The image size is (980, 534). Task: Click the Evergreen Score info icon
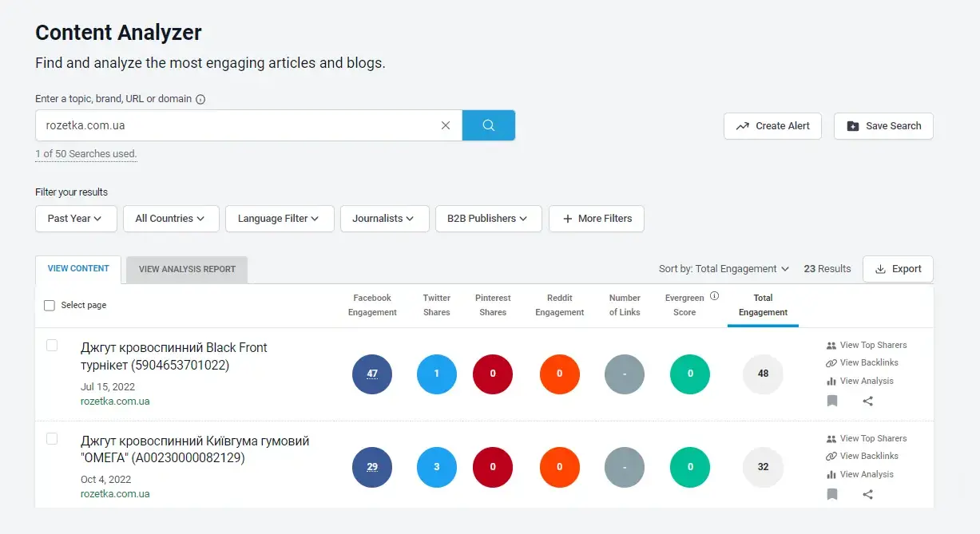pyautogui.click(x=714, y=296)
